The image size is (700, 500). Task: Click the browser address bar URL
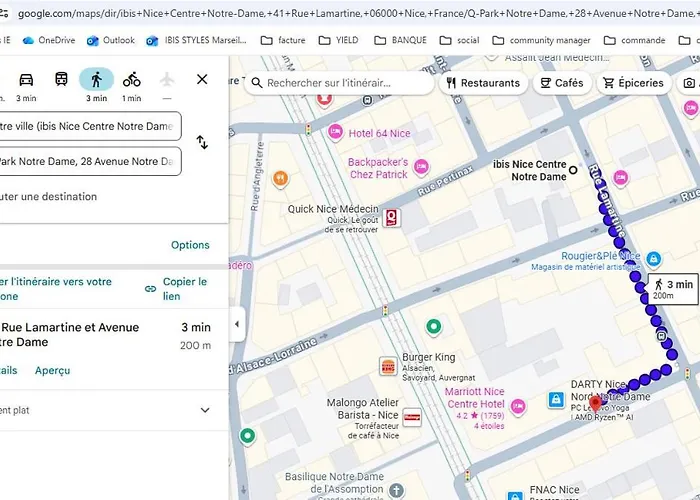coord(358,13)
